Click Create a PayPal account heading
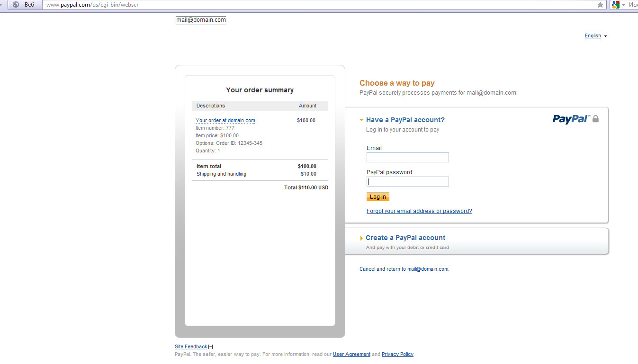This screenshot has height=364, width=638. [405, 238]
